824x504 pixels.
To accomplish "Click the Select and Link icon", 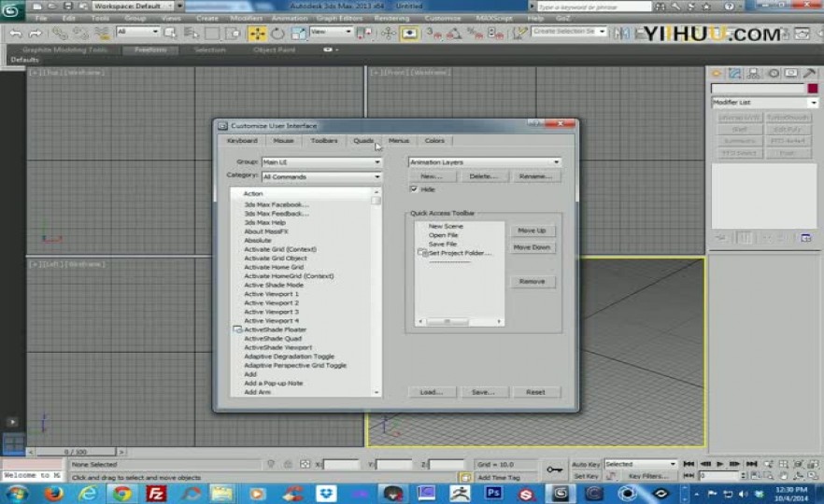I will tap(60, 34).
